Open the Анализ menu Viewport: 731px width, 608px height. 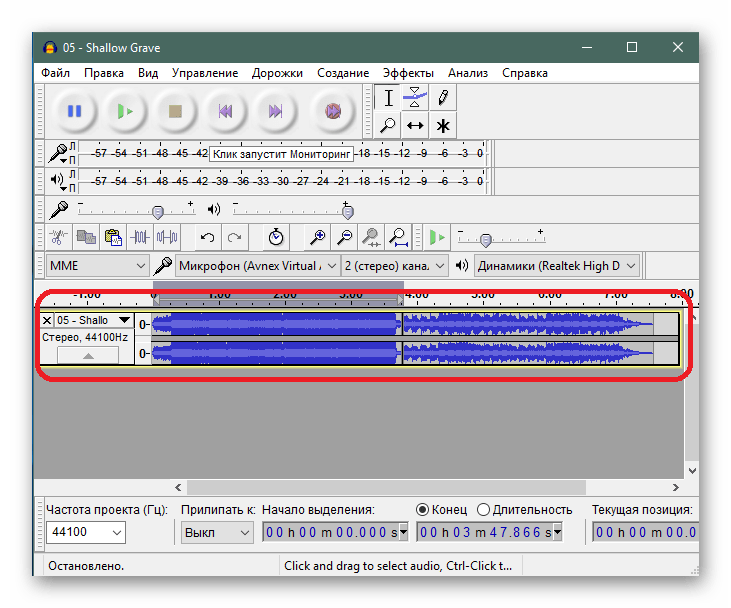468,73
